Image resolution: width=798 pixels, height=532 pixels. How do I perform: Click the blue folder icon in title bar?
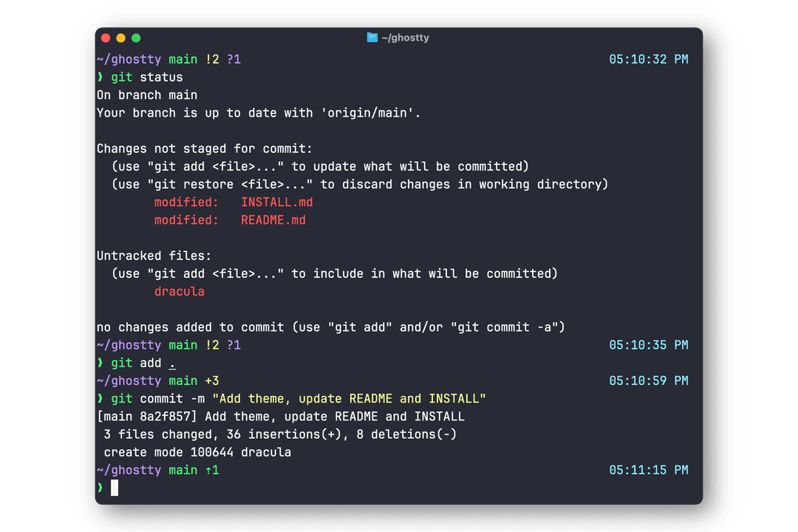point(372,38)
